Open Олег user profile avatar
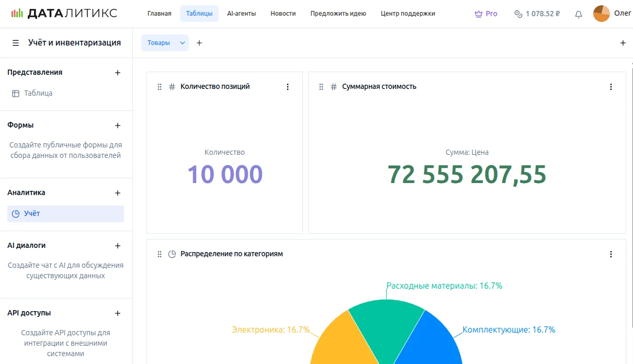Viewport: 633px width, 364px height. coord(601,14)
